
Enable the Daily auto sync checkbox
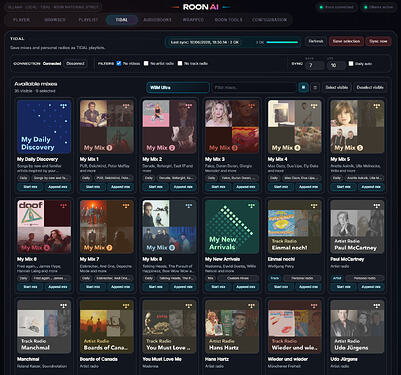point(351,63)
